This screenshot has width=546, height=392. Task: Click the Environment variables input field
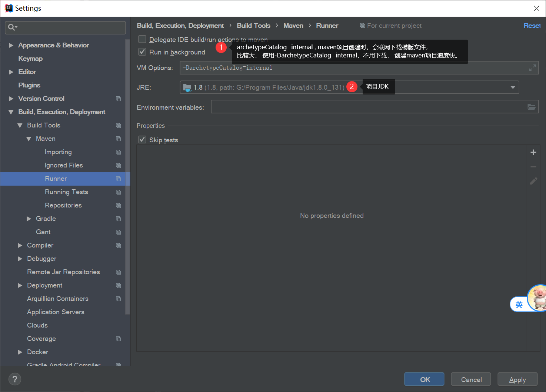(x=374, y=107)
